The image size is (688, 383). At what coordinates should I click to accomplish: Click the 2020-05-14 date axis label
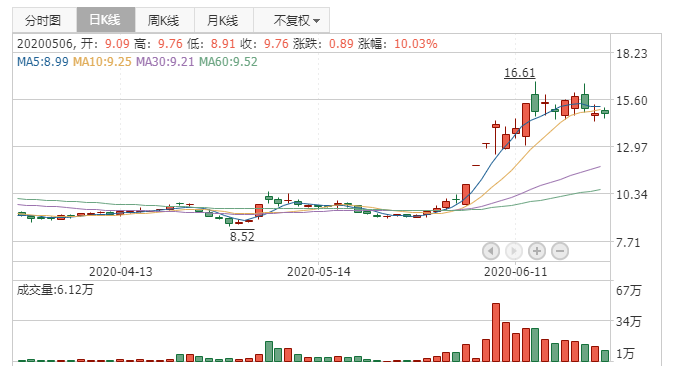[319, 272]
